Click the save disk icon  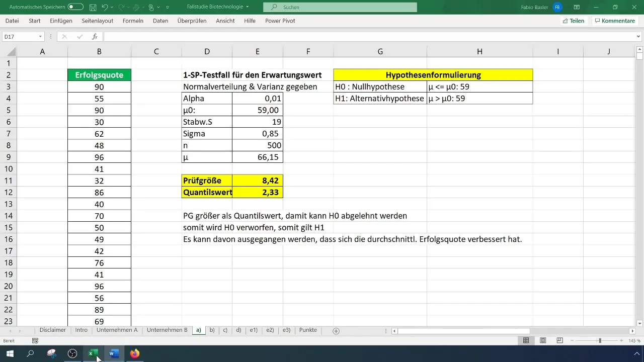[93, 7]
